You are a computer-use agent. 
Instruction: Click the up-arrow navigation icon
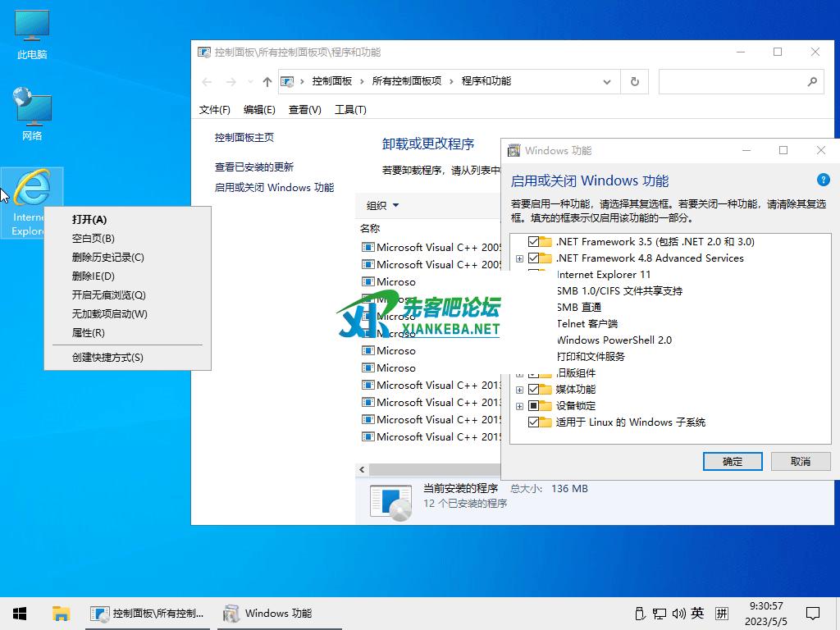(x=267, y=81)
